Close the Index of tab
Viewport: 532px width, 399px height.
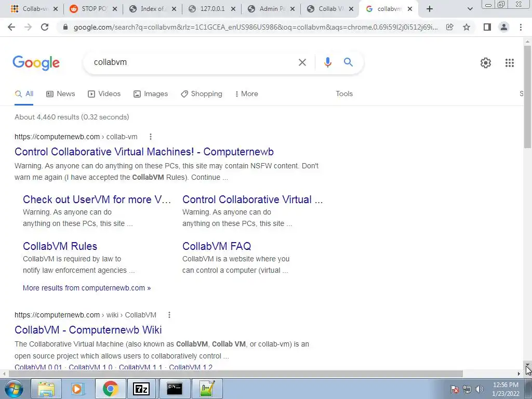[174, 9]
